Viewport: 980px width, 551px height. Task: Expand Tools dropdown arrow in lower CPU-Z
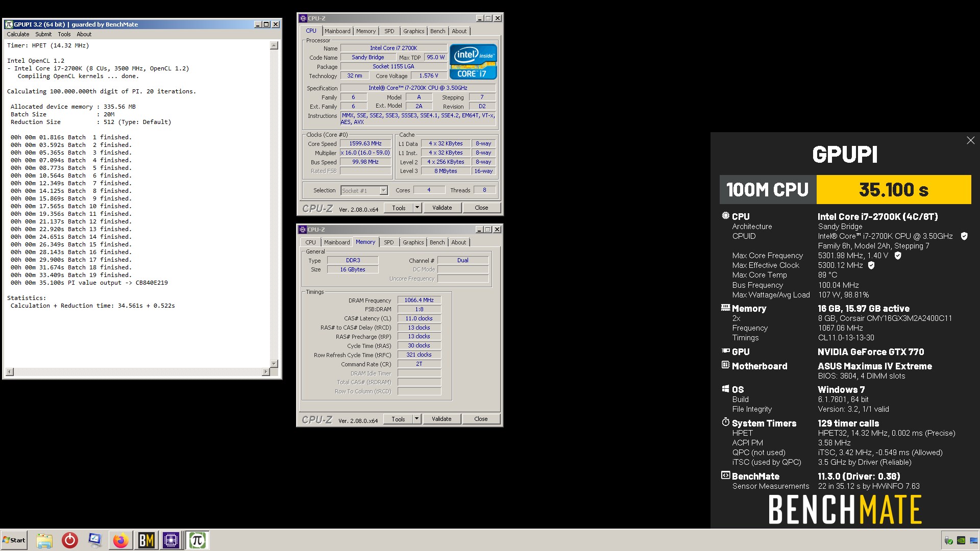[416, 419]
